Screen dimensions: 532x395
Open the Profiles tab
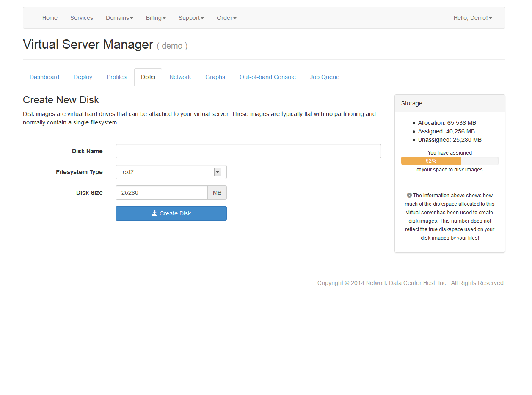(116, 77)
